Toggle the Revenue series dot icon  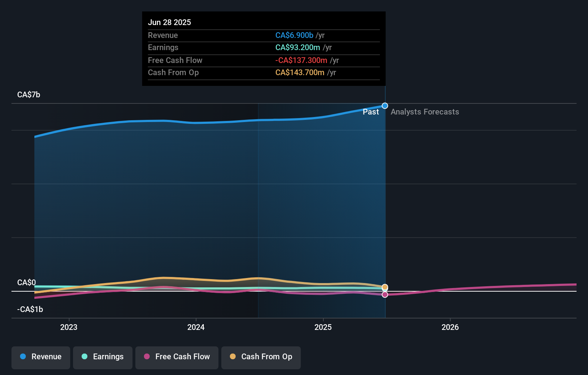23,357
